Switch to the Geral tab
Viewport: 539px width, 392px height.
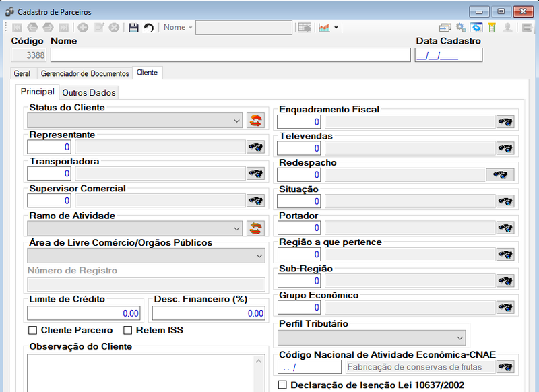(x=22, y=73)
